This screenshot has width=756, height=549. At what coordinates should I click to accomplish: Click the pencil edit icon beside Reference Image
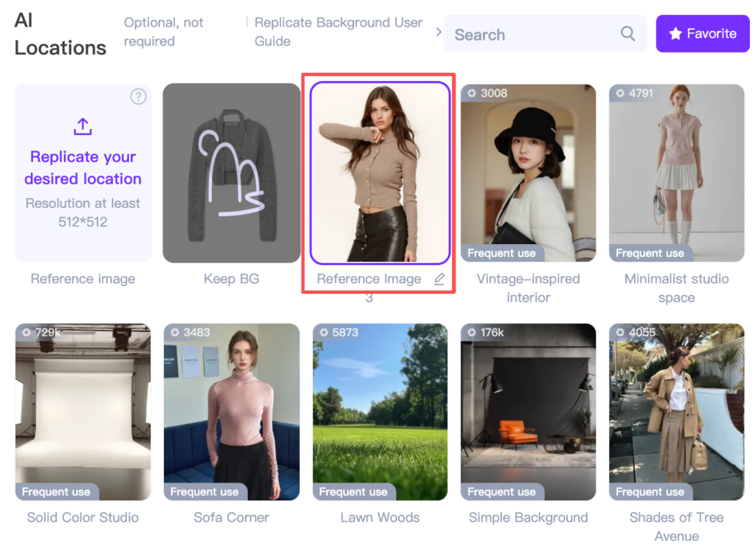point(439,279)
